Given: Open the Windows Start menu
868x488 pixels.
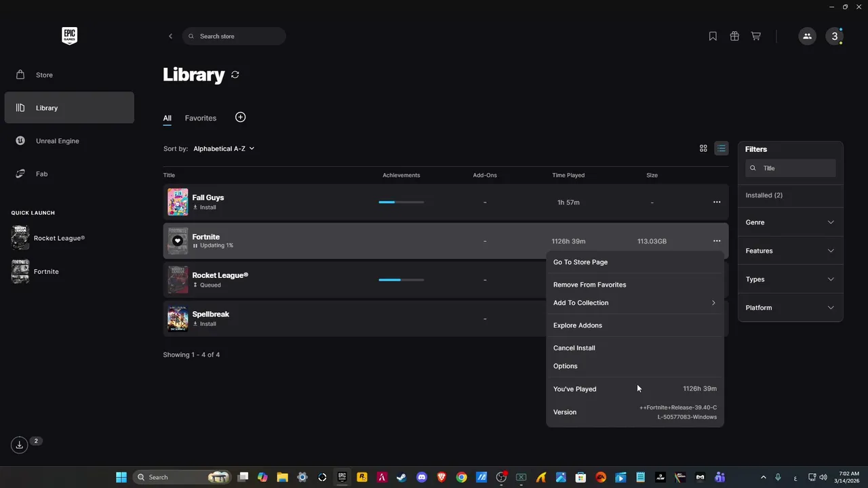Looking at the screenshot, I should pos(121,477).
